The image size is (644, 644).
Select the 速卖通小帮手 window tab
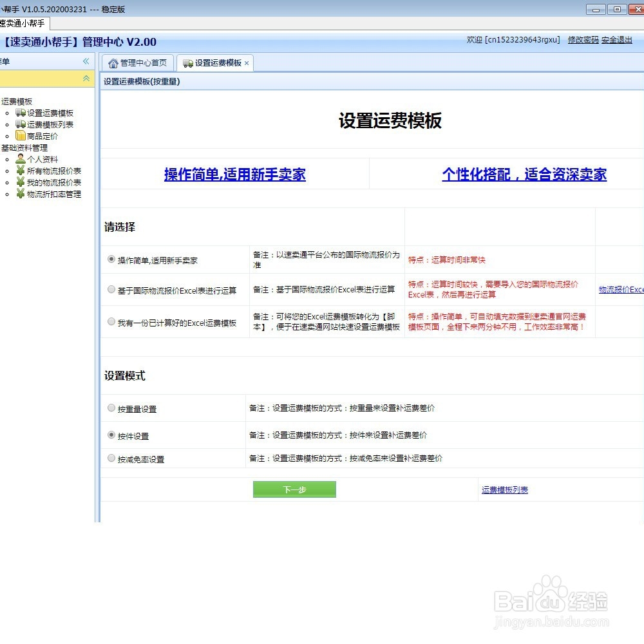coord(24,23)
